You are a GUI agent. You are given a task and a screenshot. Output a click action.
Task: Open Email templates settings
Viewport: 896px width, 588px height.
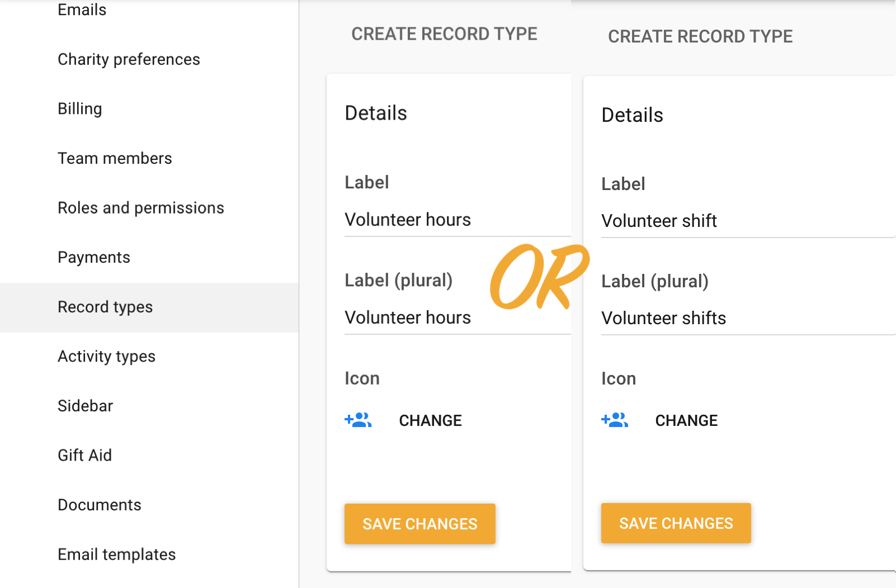click(117, 554)
